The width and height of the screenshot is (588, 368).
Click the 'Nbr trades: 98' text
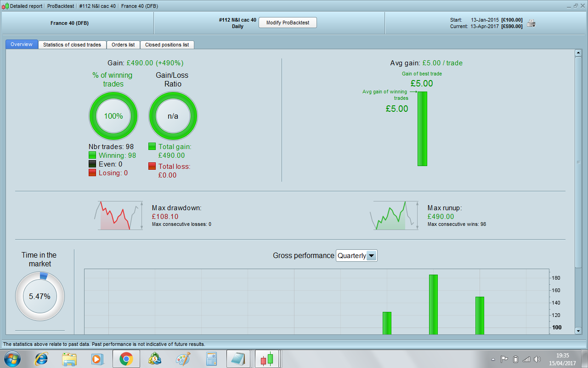point(111,147)
